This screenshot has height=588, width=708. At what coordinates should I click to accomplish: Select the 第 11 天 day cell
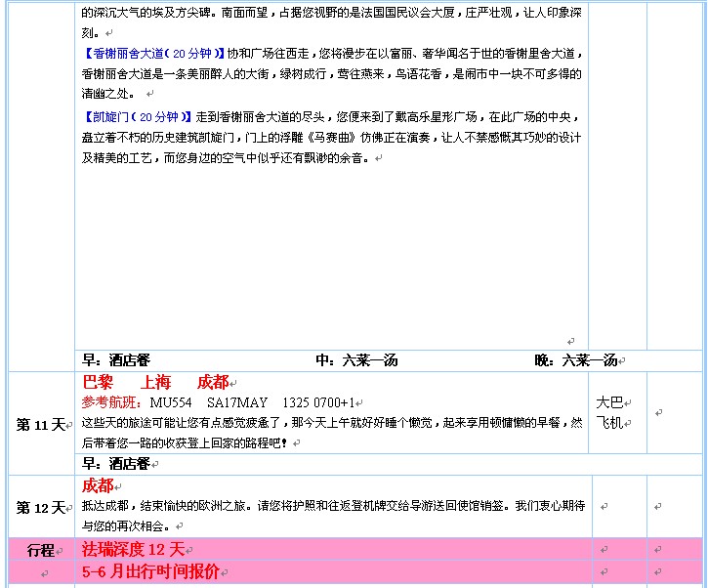point(40,425)
